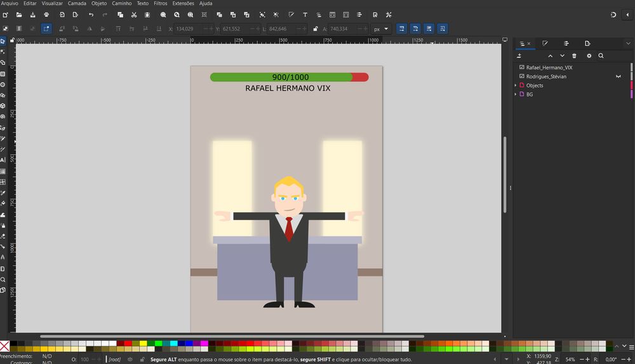This screenshot has width=635, height=364.
Task: Click the zoom percentage field
Action: click(570, 359)
